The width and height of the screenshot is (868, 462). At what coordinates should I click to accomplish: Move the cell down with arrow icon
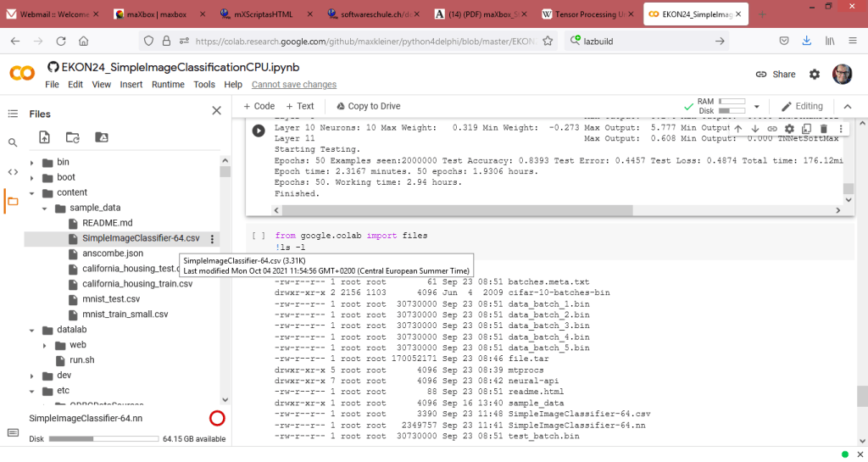click(x=754, y=129)
